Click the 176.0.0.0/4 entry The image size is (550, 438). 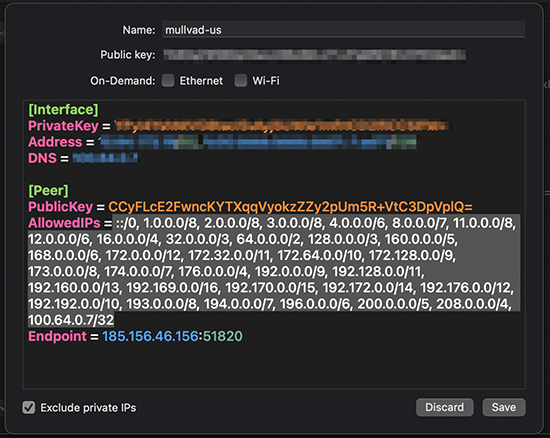(214, 271)
